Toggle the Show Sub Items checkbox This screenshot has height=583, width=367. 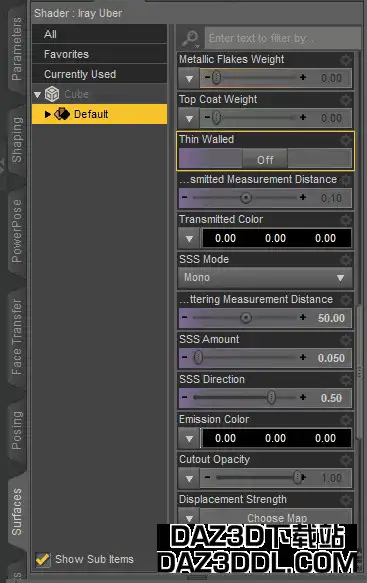(43, 560)
